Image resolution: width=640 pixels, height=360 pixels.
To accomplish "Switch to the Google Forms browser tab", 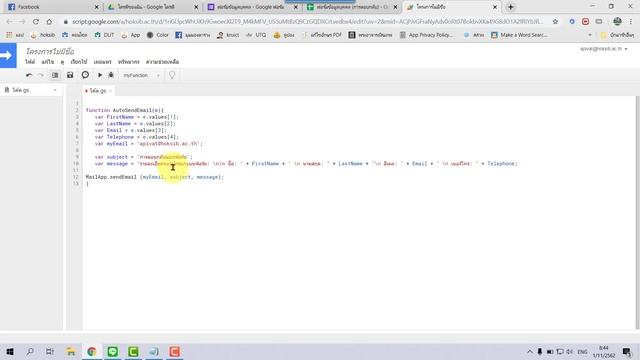I will coord(251,7).
